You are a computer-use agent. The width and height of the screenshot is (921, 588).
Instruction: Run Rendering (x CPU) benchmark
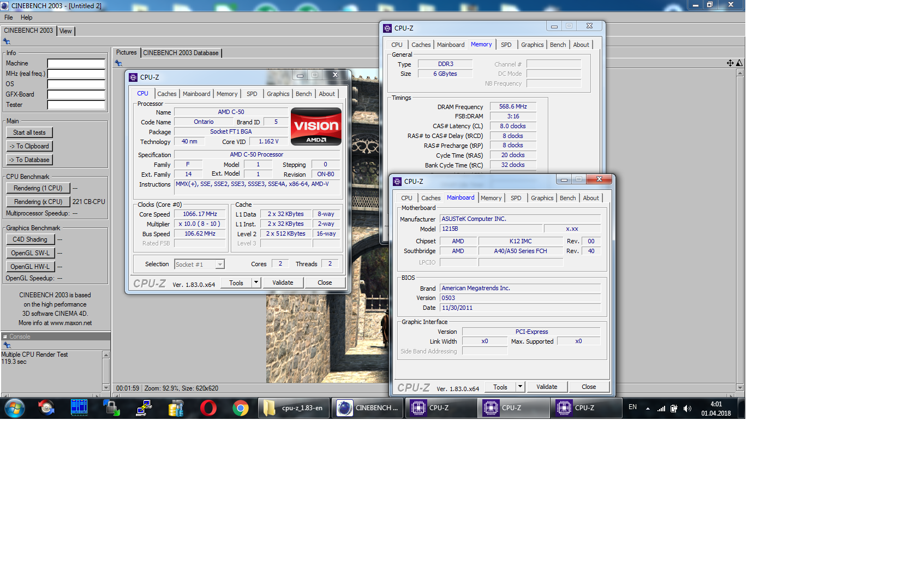coord(38,202)
